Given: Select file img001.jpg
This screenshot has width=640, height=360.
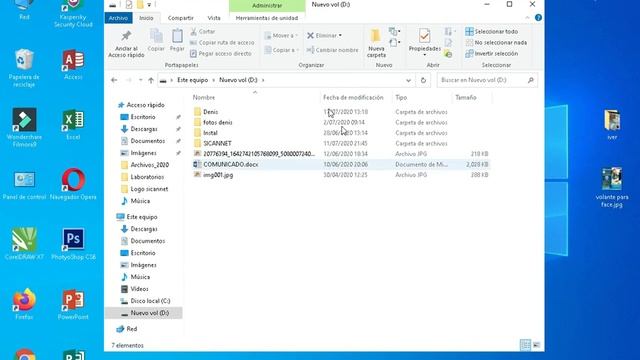Looking at the screenshot, I should tap(218, 175).
